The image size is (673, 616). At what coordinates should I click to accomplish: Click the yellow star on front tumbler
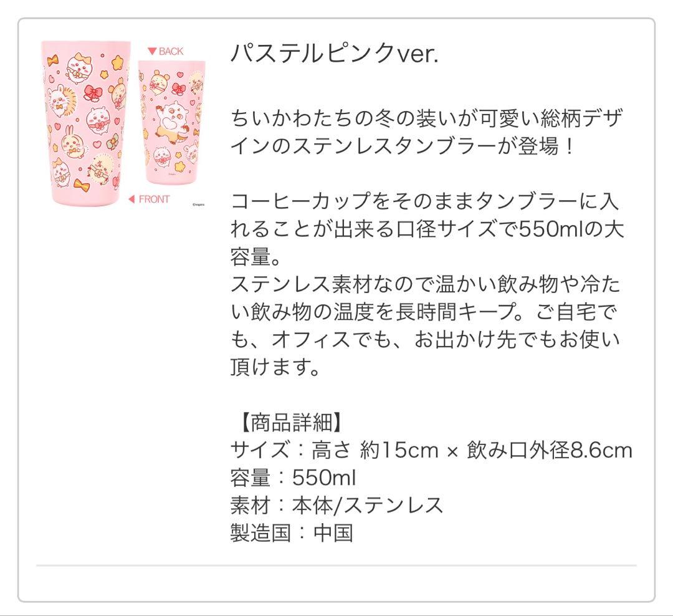point(118,64)
